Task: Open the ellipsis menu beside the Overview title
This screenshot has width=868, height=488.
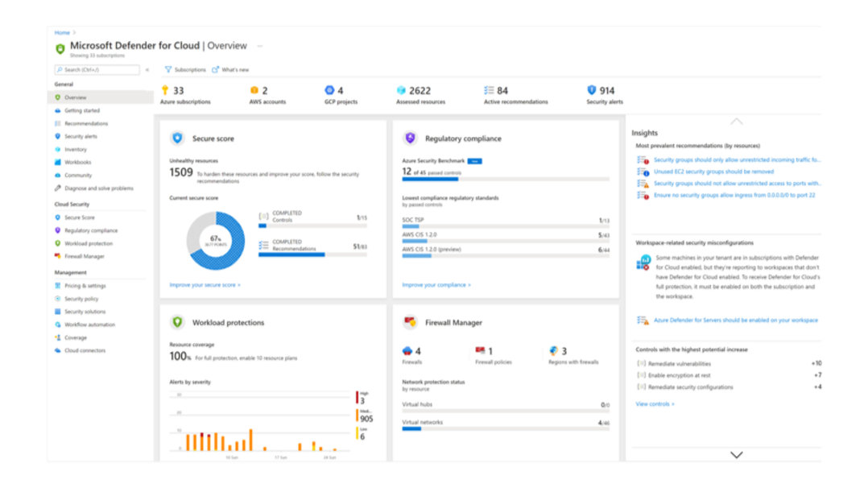Action: [x=259, y=46]
